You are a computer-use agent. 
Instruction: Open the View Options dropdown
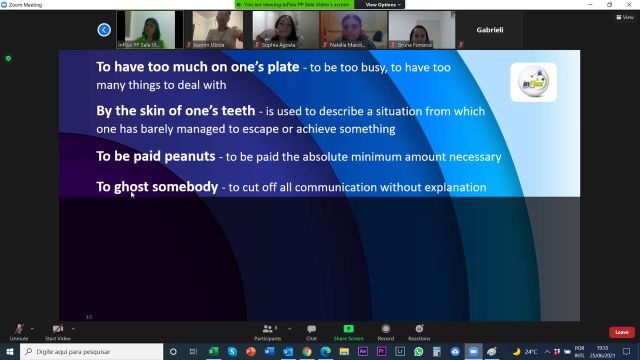click(383, 4)
